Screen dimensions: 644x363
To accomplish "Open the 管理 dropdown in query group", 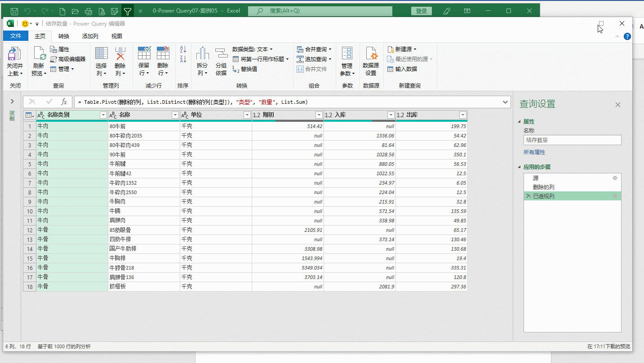I will point(62,69).
